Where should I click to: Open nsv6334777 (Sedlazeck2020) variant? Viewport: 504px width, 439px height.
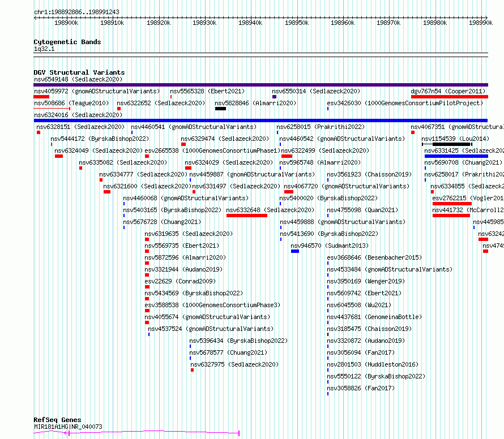143,174
